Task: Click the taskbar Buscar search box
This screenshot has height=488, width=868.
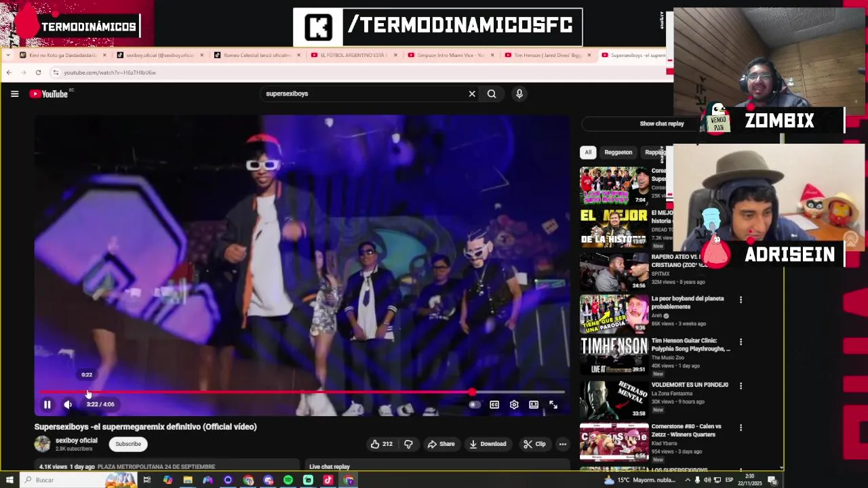Action: [x=78, y=480]
